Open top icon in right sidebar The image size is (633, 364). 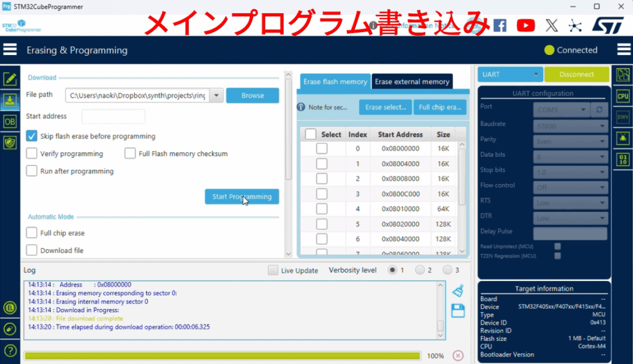(x=622, y=75)
